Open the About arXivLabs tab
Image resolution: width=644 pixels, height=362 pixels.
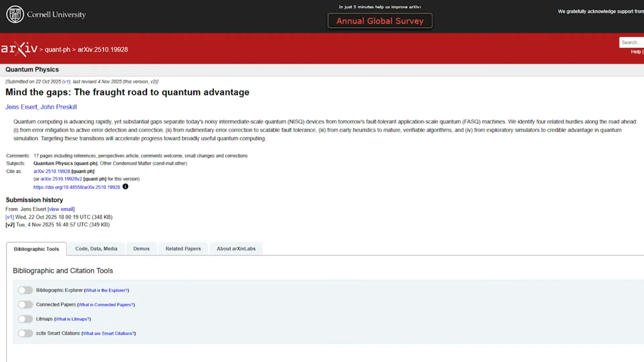(236, 249)
